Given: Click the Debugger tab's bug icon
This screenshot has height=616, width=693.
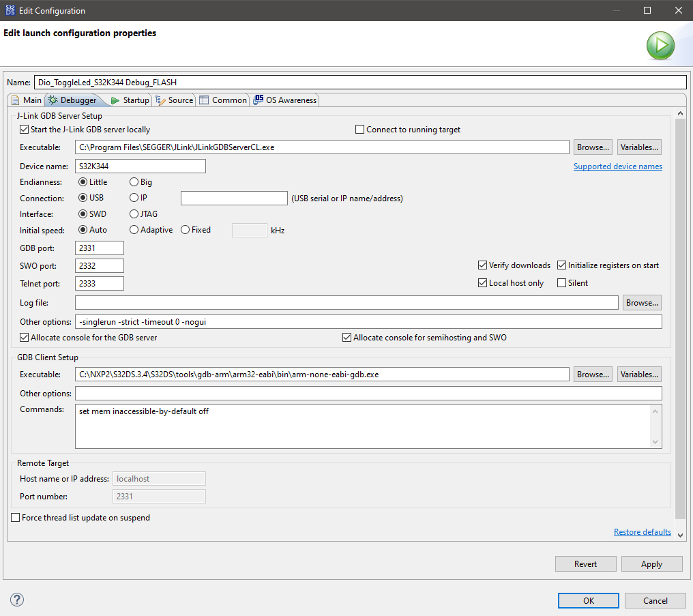Looking at the screenshot, I should click(54, 100).
